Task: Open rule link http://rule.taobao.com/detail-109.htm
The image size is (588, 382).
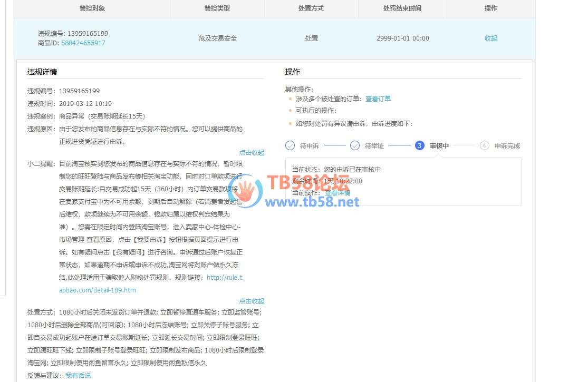Action: [150, 283]
